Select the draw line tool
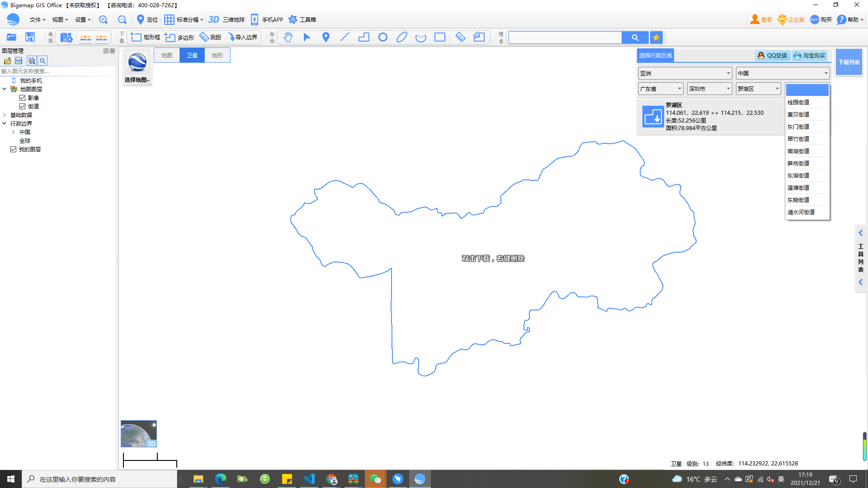Viewport: 868px width, 488px height. (x=344, y=38)
